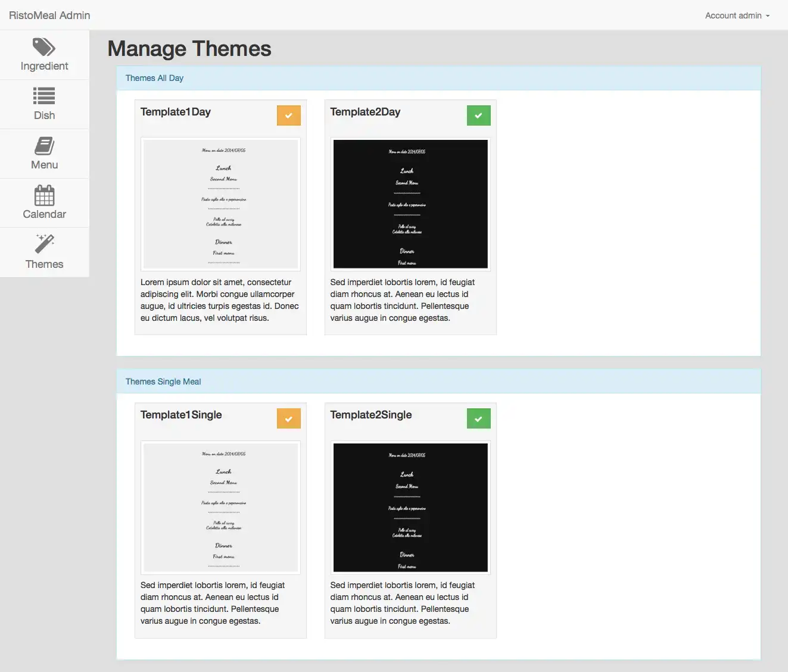Open the Template2Single dark preview thumbnail
Viewport: 788px width, 672px height.
(410, 508)
